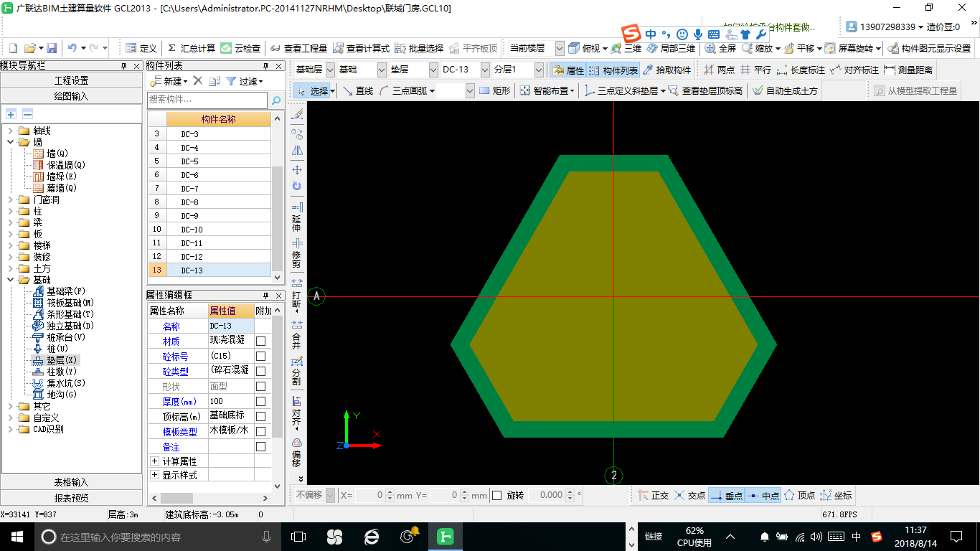Image resolution: width=980 pixels, height=551 pixels.
Task: Open the 定义 definition tool
Action: [141, 48]
